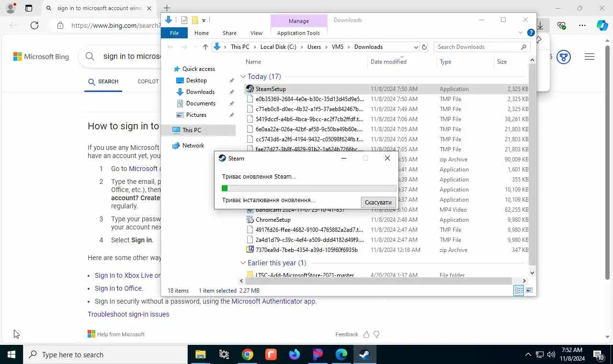Open Edge Settings and more menu
This screenshot has width=613, height=364.
[582, 25]
